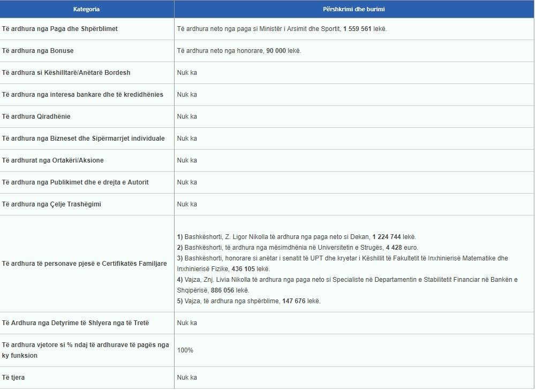The width and height of the screenshot is (536, 392).
Task: Click the Përshkrimi dhe burimi column header
Action: pos(353,9)
